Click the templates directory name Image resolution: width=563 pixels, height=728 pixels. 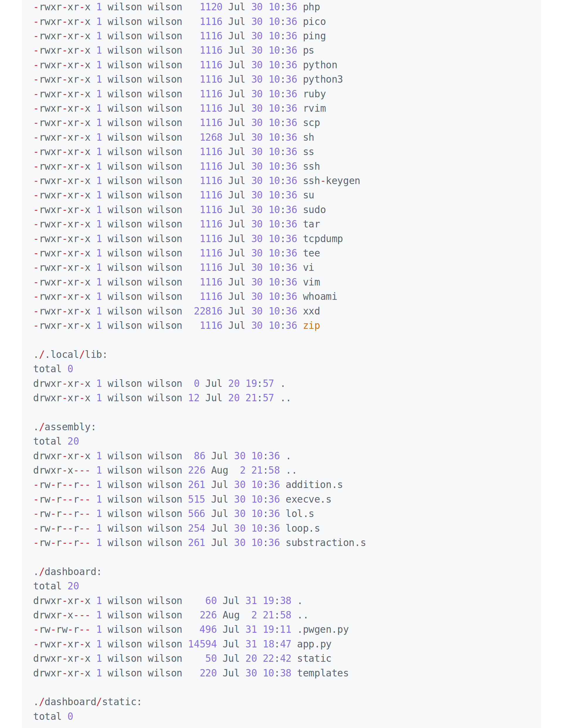tap(323, 673)
